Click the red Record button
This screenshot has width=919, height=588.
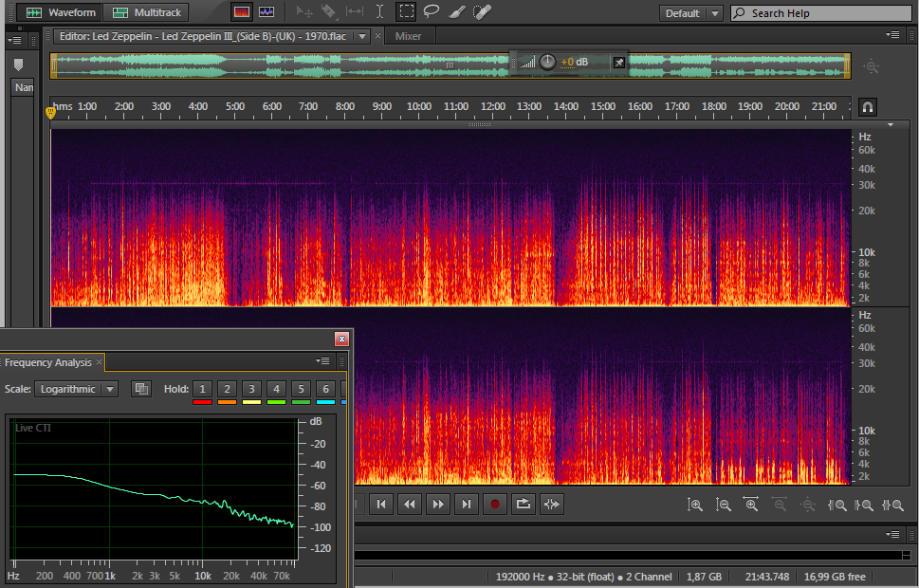[495, 505]
